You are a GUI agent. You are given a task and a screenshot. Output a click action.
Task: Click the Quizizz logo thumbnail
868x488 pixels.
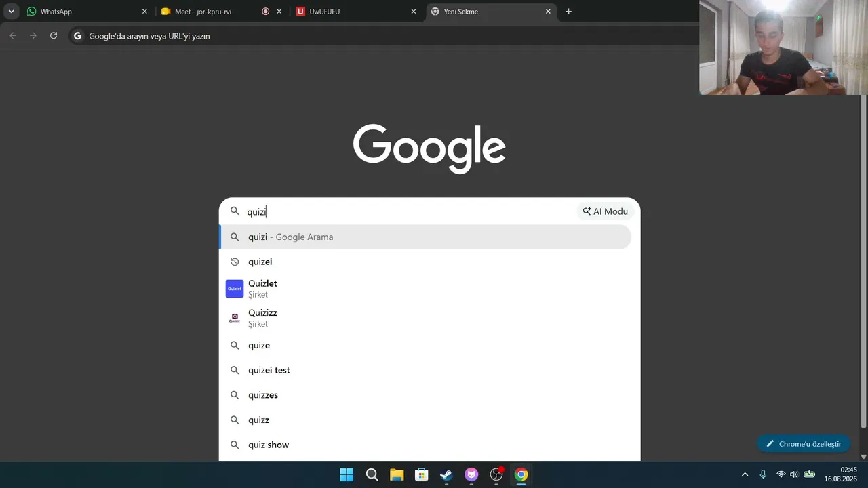point(235,318)
